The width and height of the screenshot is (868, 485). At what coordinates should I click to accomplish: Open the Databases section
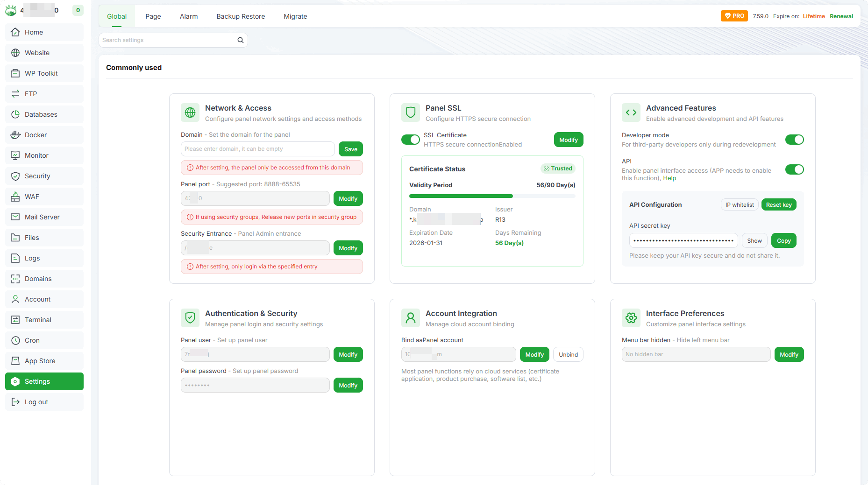(41, 114)
